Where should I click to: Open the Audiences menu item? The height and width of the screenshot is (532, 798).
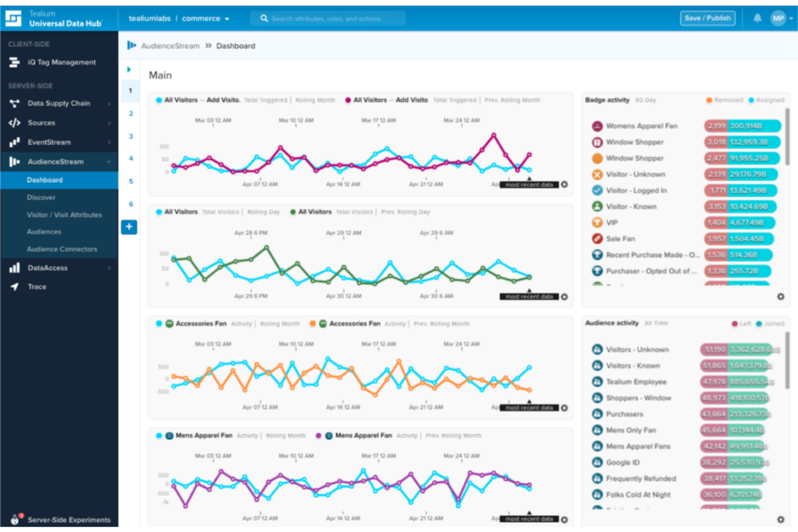(x=44, y=231)
